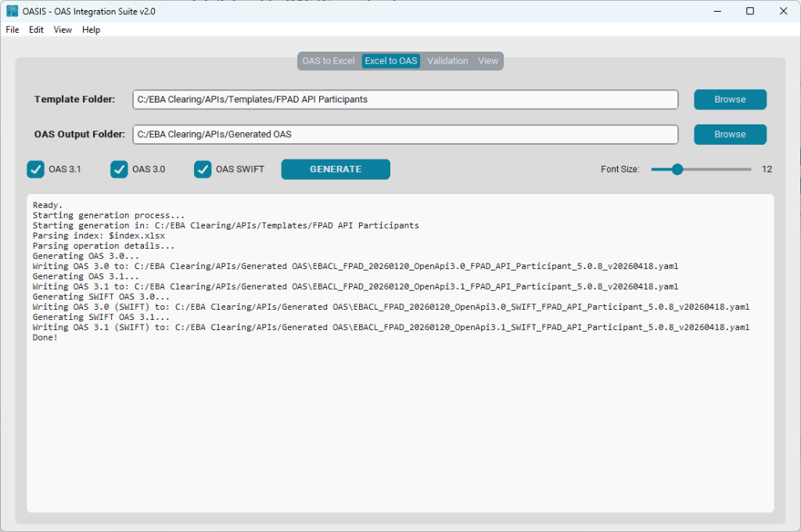Disable the OAS 3.1 checkbox

pos(35,169)
